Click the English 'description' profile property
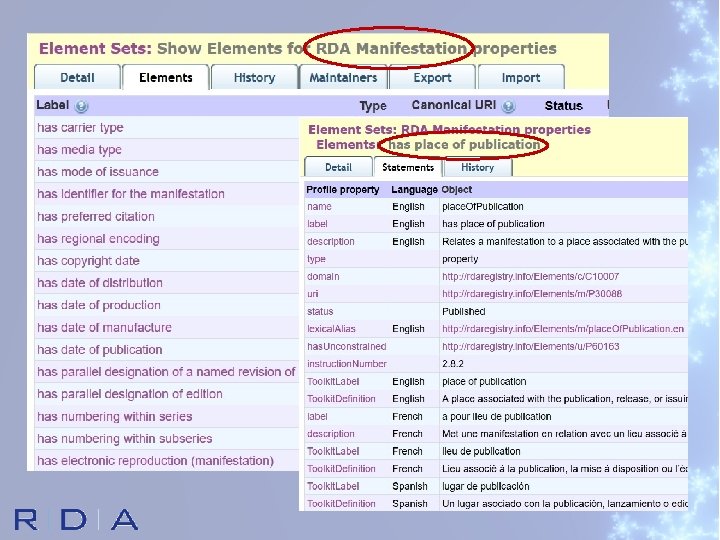The width and height of the screenshot is (720, 540). tap(331, 242)
